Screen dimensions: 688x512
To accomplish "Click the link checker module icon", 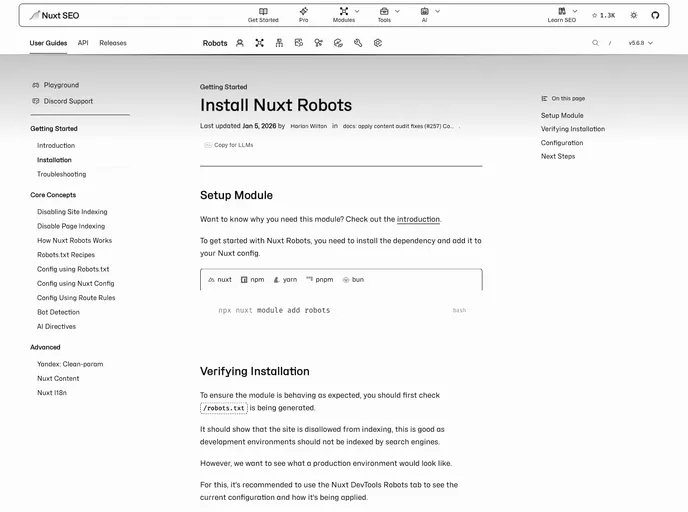I will 338,43.
